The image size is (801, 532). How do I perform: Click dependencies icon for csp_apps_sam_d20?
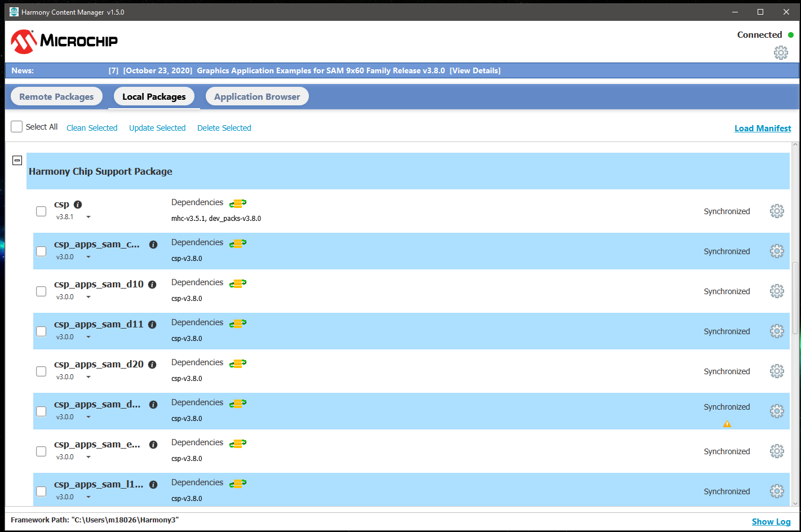(238, 363)
